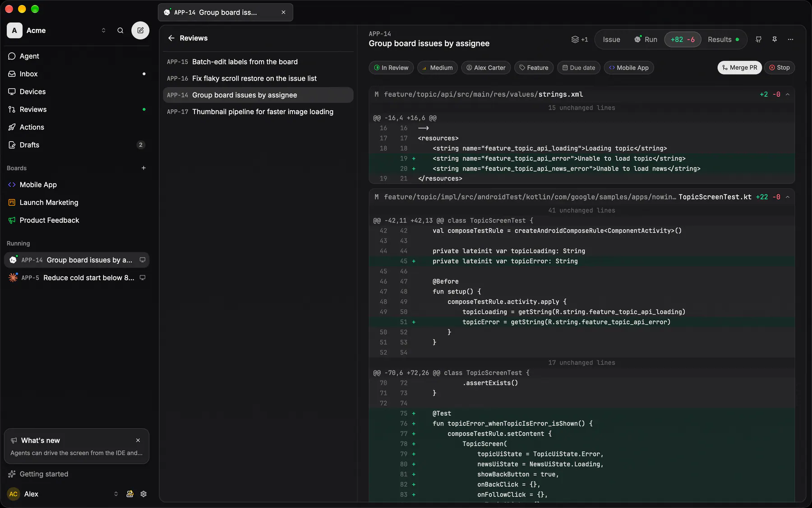The width and height of the screenshot is (812, 508).
Task: Dismiss the What's new card
Action: point(138,440)
